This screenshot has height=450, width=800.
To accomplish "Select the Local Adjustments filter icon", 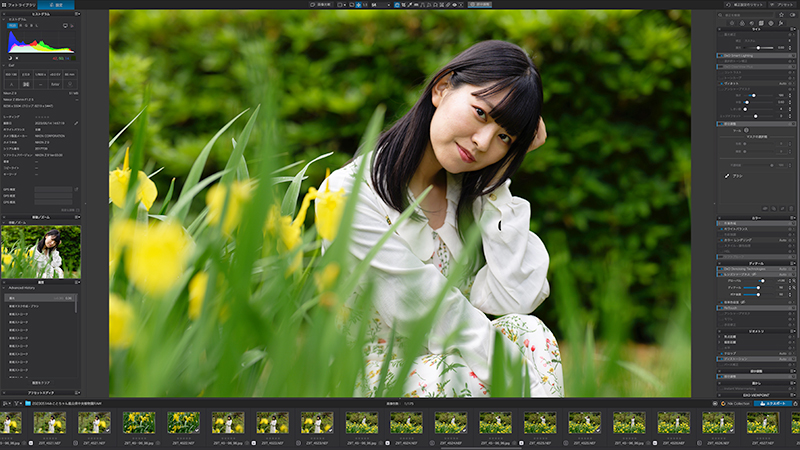I will pos(771,23).
